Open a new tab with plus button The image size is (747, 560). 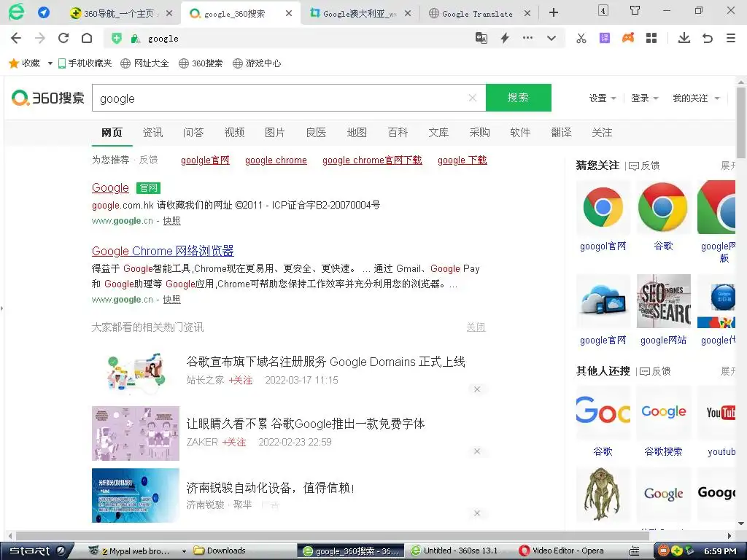click(x=554, y=13)
